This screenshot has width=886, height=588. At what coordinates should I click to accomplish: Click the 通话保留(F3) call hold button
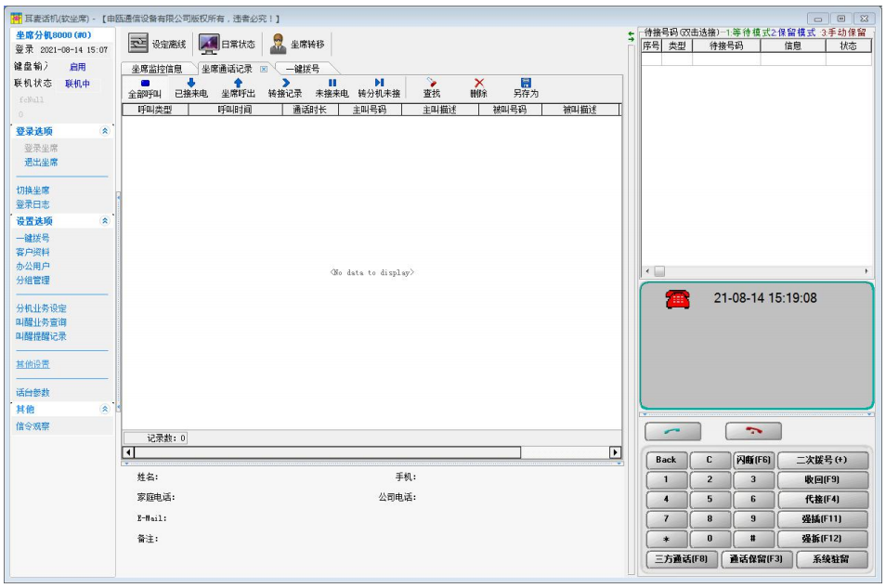pos(756,559)
